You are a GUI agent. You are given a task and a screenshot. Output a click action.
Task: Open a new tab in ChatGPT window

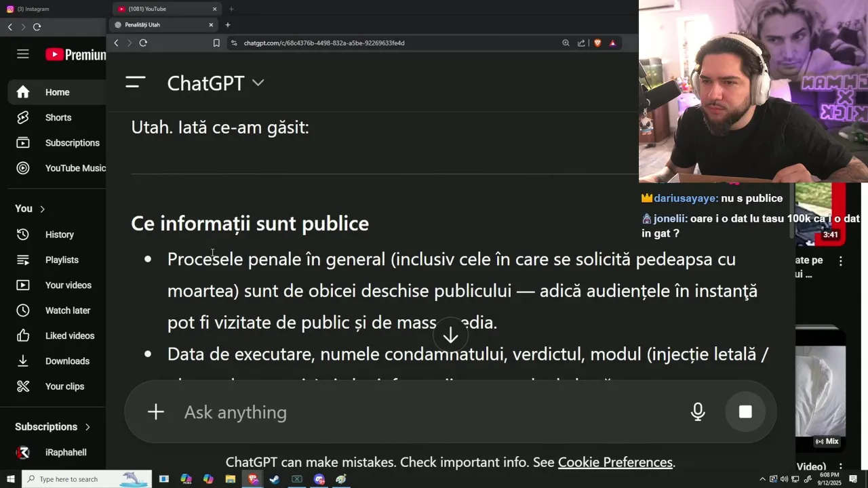pos(228,25)
